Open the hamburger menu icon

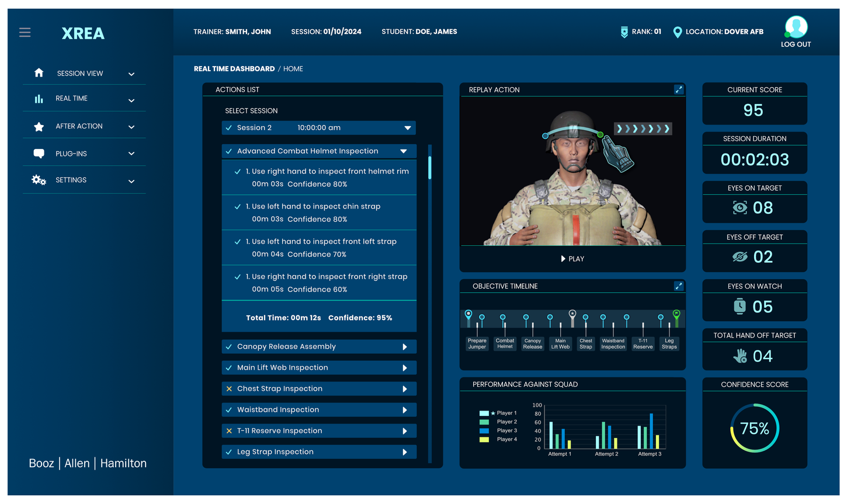25,33
